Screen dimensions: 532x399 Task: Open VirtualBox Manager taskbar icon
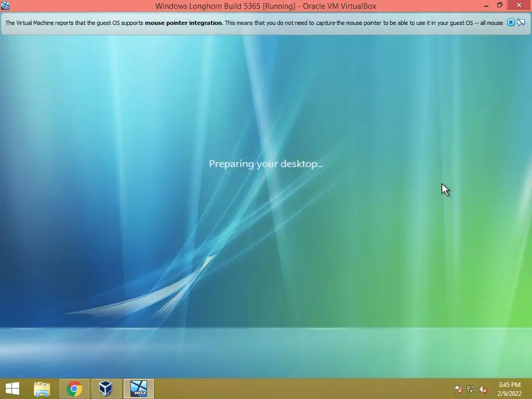pyautogui.click(x=106, y=389)
